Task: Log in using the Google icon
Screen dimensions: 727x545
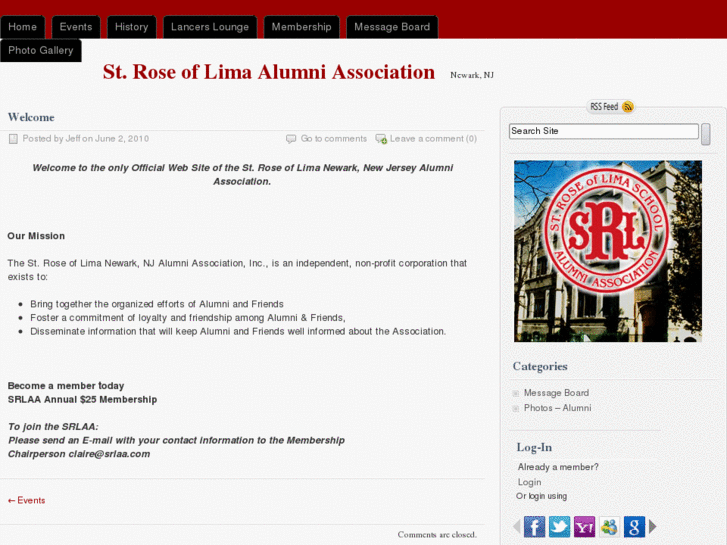Action: pos(634,526)
